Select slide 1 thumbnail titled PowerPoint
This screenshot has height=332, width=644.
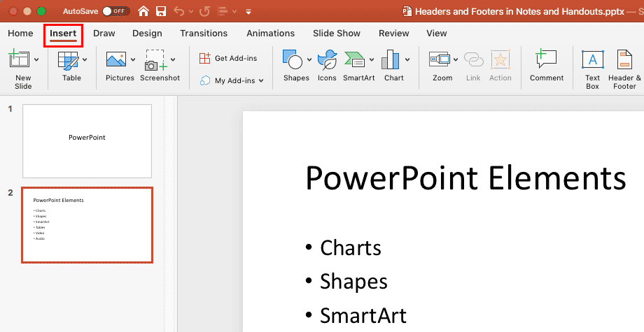[x=87, y=141]
